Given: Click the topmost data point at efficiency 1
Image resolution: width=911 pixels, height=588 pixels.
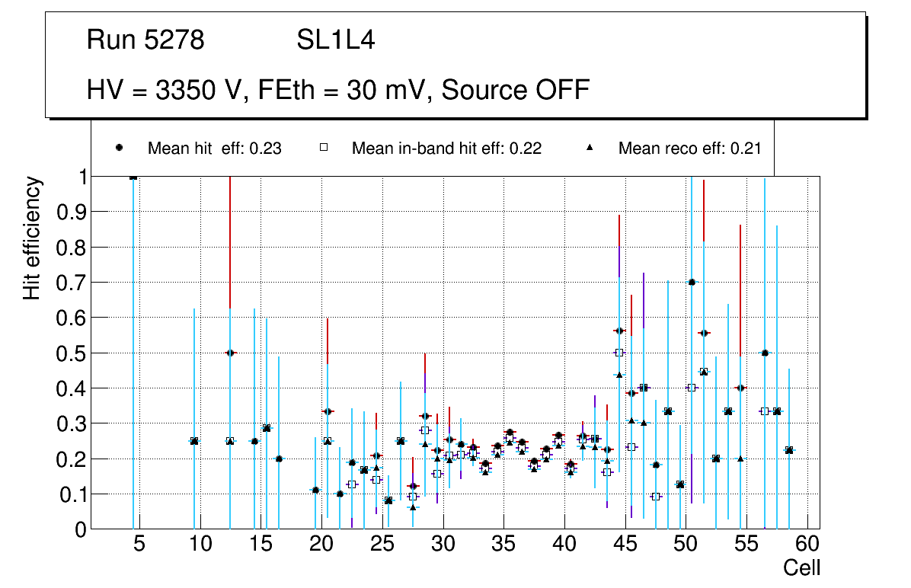Looking at the screenshot, I should 133,176.
